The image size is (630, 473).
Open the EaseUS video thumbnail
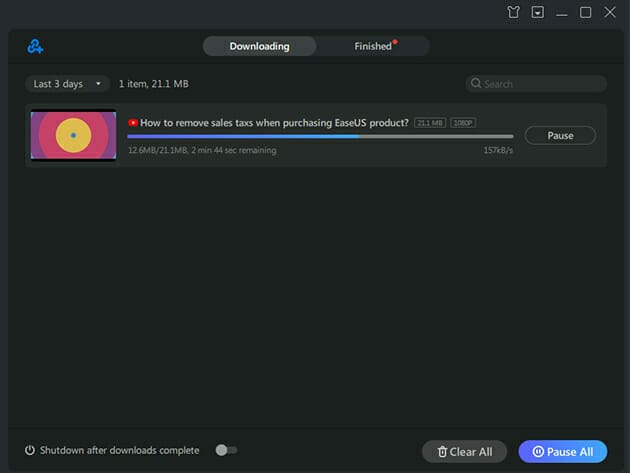coord(73,135)
